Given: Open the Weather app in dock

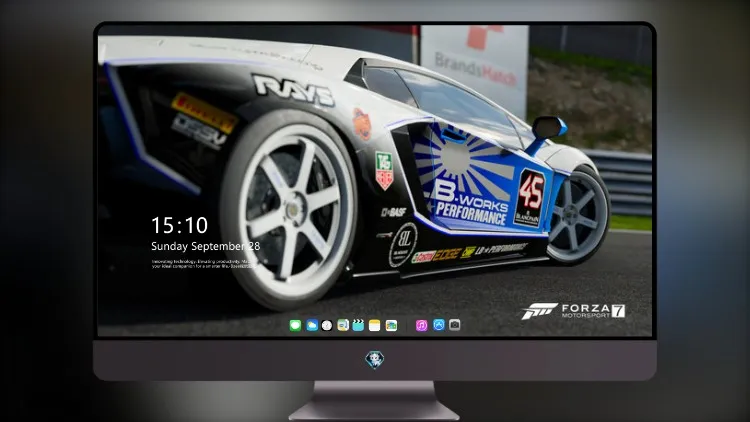Looking at the screenshot, I should (312, 325).
